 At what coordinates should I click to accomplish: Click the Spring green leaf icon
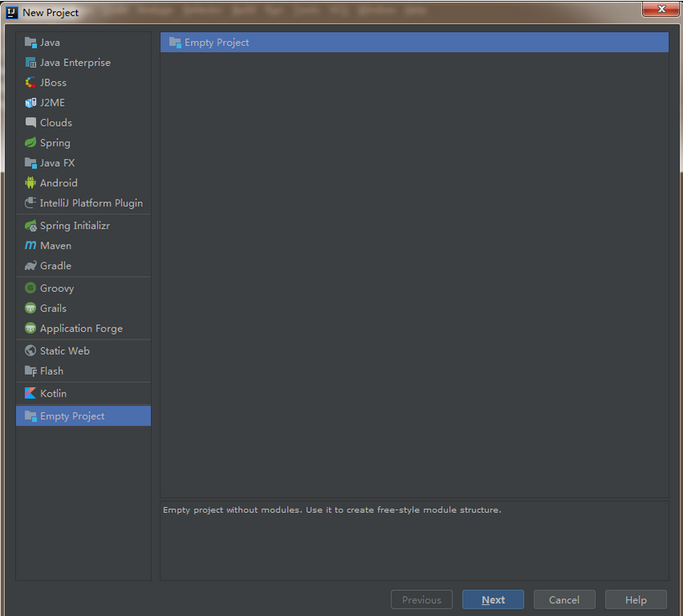coord(30,142)
